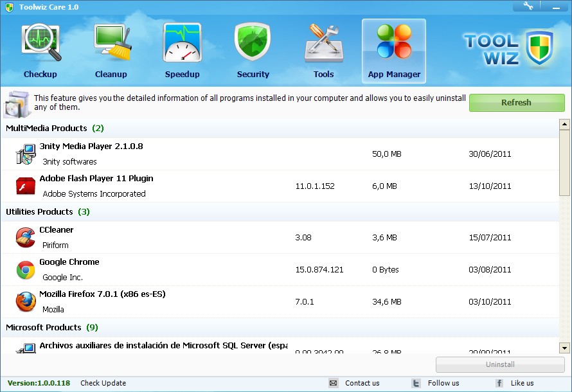
Task: Click the Google Chrome app icon
Action: point(26,270)
